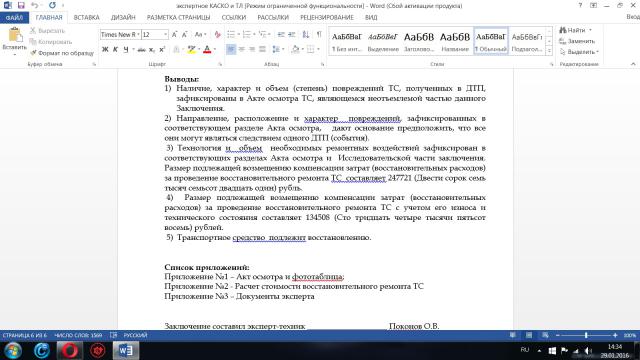Click word count Число слов in status bar
Screen dimensions: 640x360
point(78,335)
